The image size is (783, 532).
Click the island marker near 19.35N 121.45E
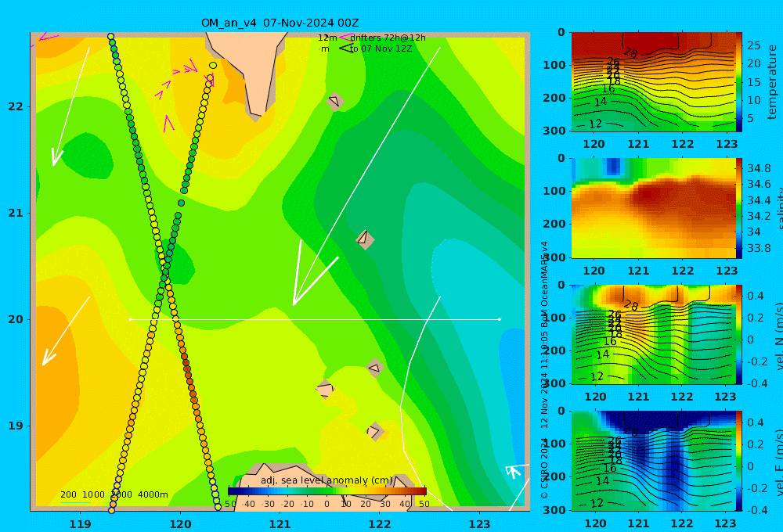point(325,389)
